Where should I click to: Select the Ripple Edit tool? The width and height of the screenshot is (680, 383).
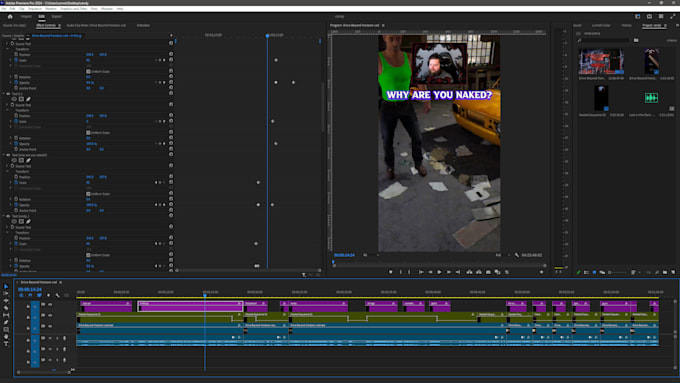click(6, 301)
